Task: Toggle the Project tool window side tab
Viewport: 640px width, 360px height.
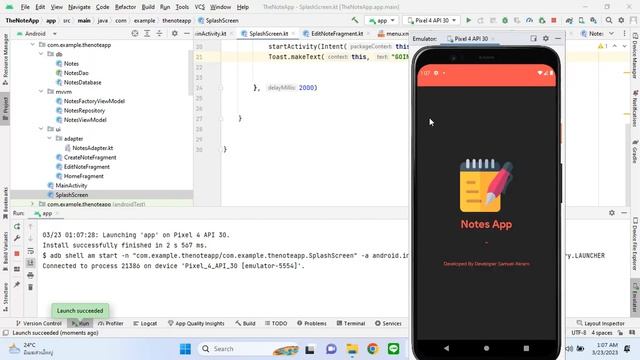Action: click(x=5, y=109)
